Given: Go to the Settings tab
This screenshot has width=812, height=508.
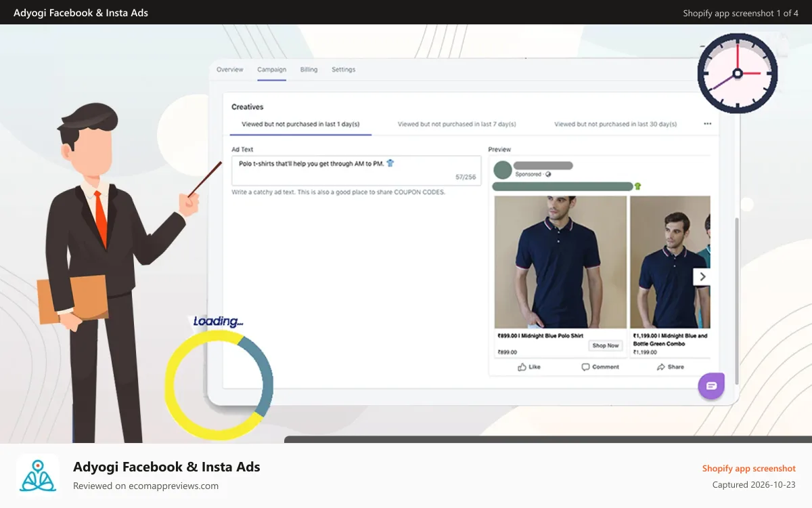Looking at the screenshot, I should pyautogui.click(x=343, y=70).
